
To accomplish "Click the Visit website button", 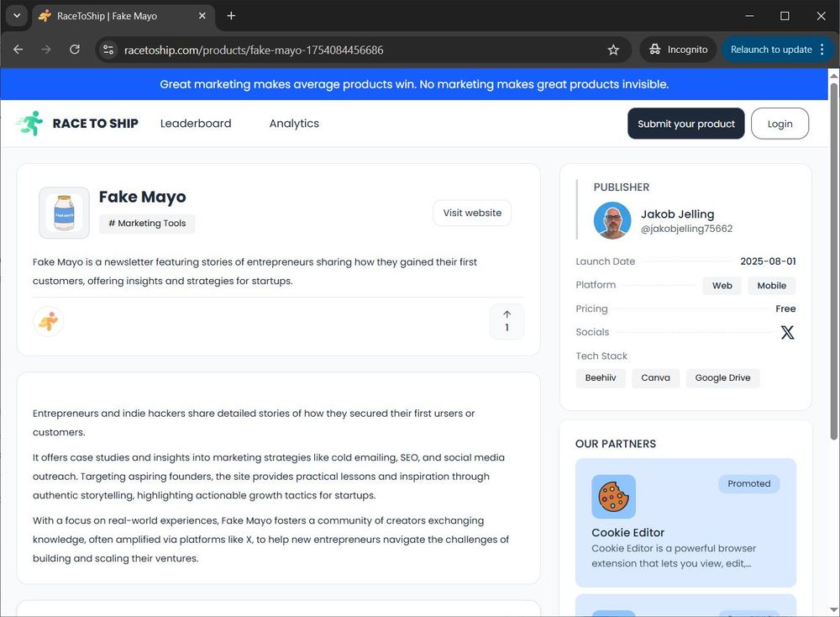I will point(472,213).
